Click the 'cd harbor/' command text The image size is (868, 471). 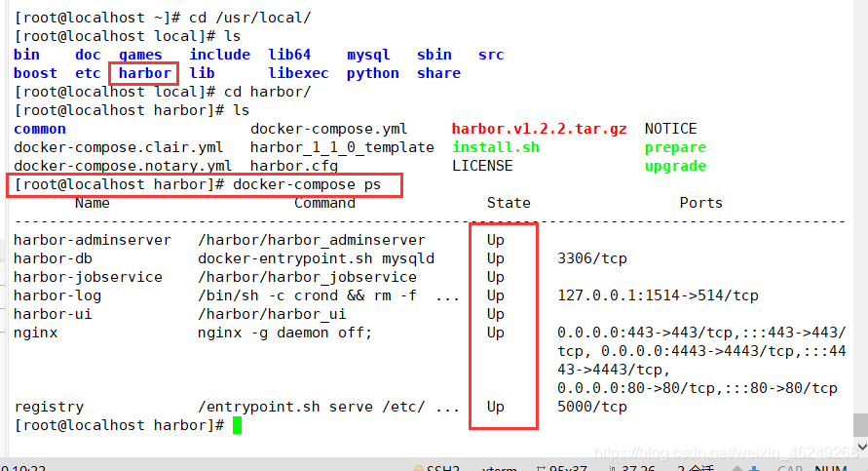tap(267, 92)
